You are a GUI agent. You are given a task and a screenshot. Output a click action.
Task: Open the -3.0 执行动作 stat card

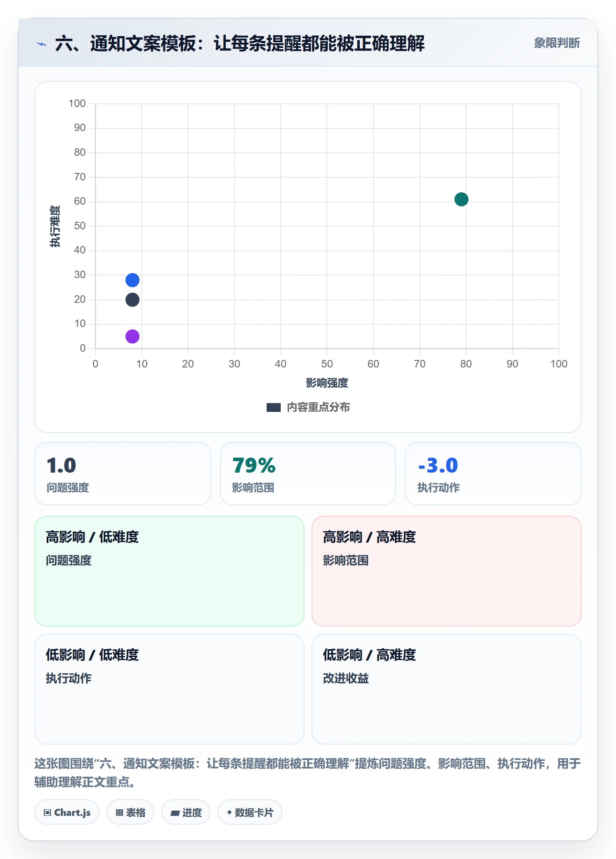493,474
